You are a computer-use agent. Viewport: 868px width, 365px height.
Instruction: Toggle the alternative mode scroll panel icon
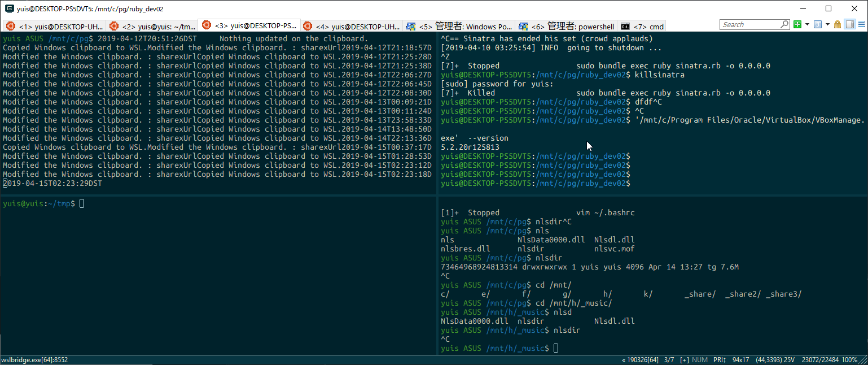pyautogui.click(x=848, y=25)
